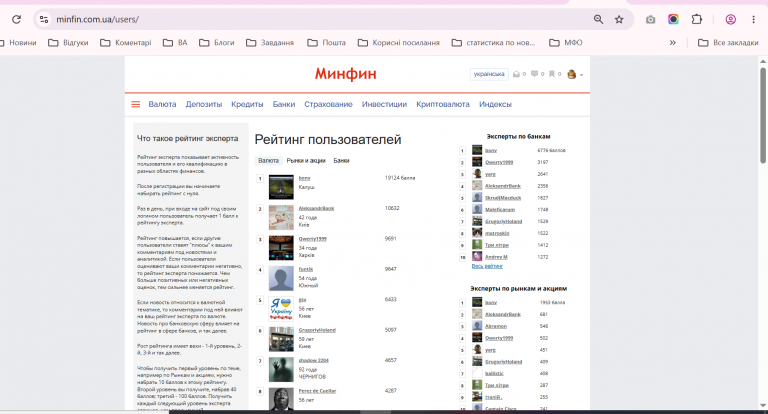The height and width of the screenshot is (414, 768).
Task: Open the Chrome profile avatar icon
Action: pyautogui.click(x=731, y=19)
